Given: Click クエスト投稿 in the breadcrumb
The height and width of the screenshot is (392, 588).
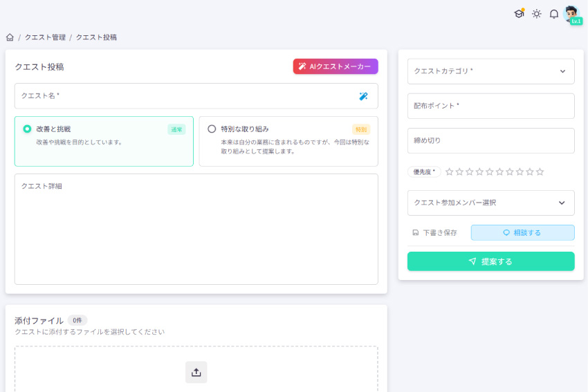Looking at the screenshot, I should 96,37.
